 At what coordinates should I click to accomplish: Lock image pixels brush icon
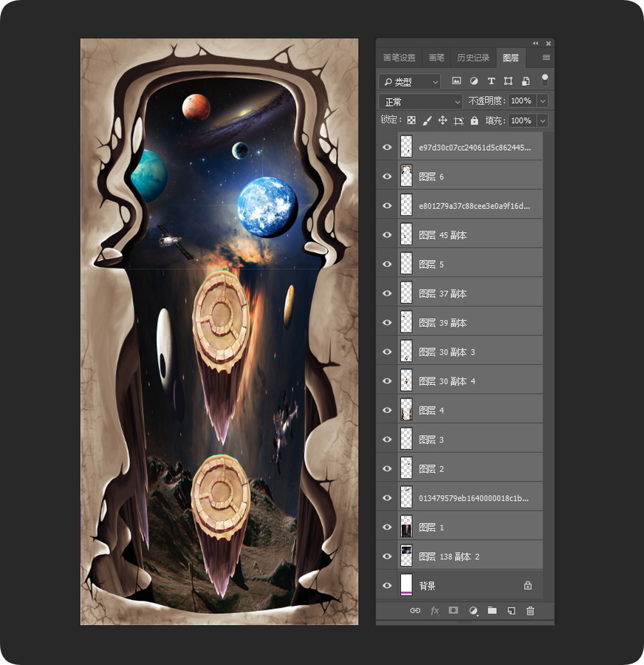pos(427,120)
